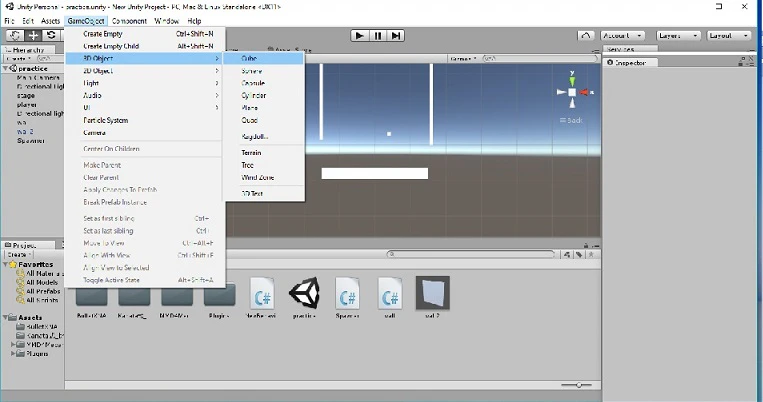Select the practice Unity scene asset icon

(x=304, y=293)
